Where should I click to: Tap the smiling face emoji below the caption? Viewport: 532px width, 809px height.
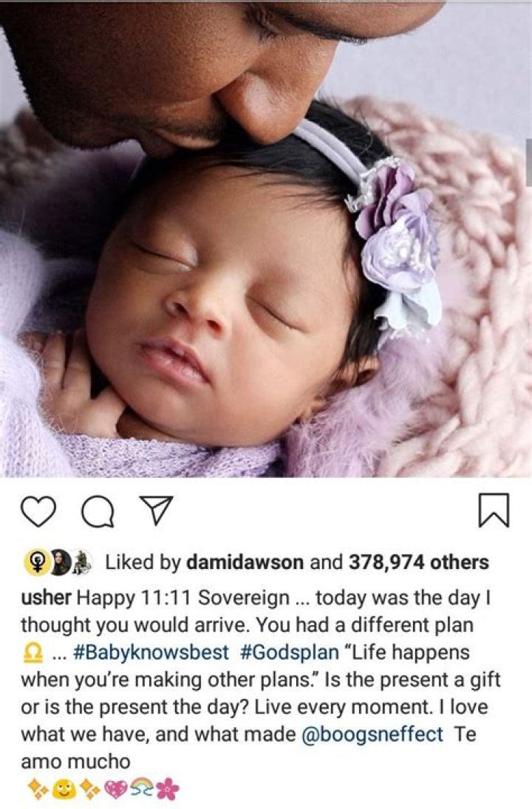coord(64,789)
